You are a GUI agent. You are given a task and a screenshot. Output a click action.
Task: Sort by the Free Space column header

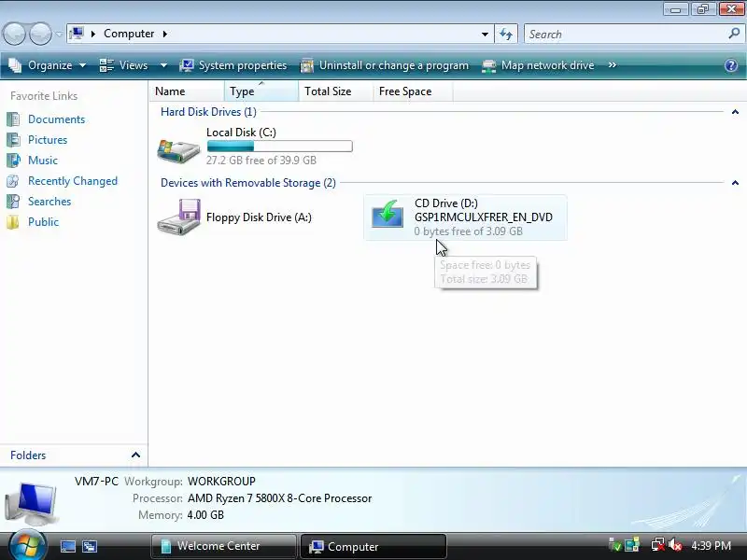tap(413, 91)
